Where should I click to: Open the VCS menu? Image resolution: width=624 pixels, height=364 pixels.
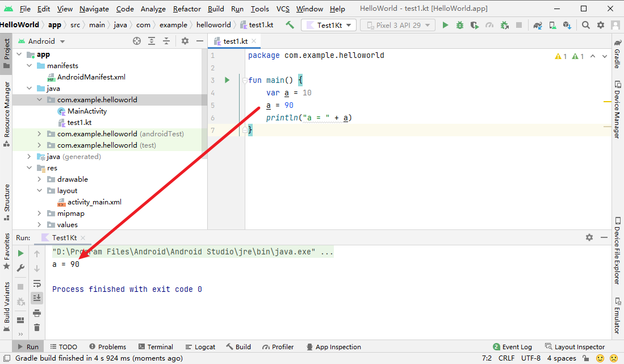[x=283, y=9]
